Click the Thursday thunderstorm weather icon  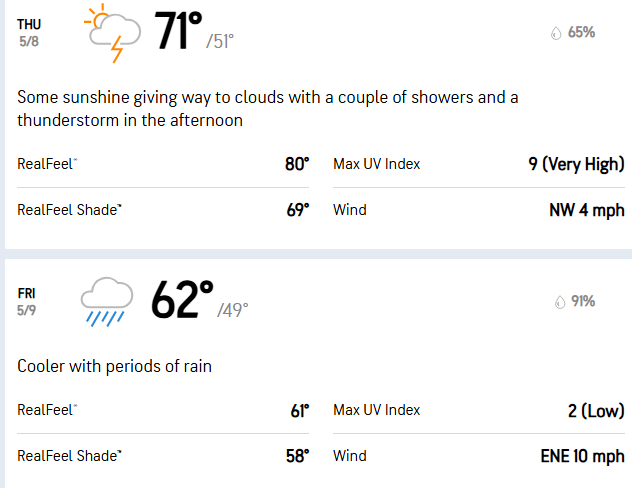[x=109, y=34]
